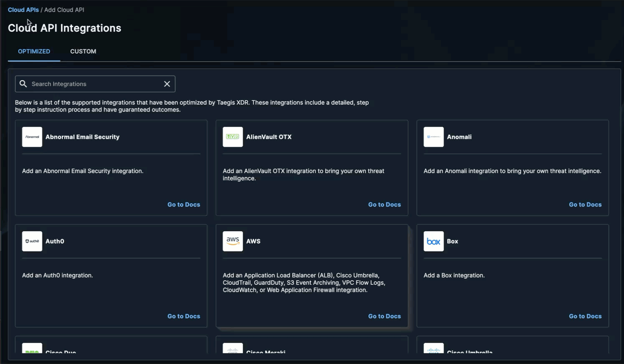The image size is (624, 364).
Task: Open Go to Docs for AWS
Action: pos(384,316)
